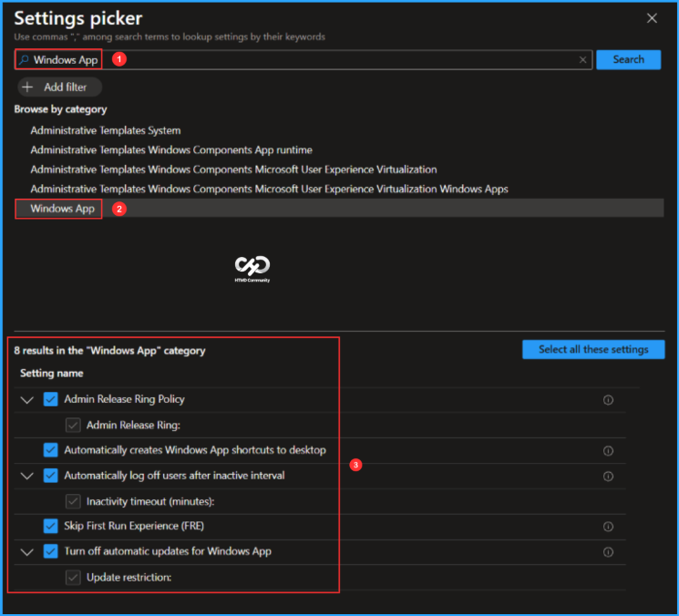The width and height of the screenshot is (679, 616).
Task: Click the plus icon beside Add filter
Action: (27, 87)
